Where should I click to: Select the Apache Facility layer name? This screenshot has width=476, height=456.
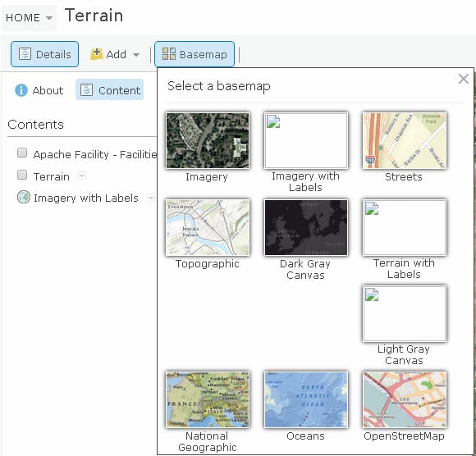95,154
